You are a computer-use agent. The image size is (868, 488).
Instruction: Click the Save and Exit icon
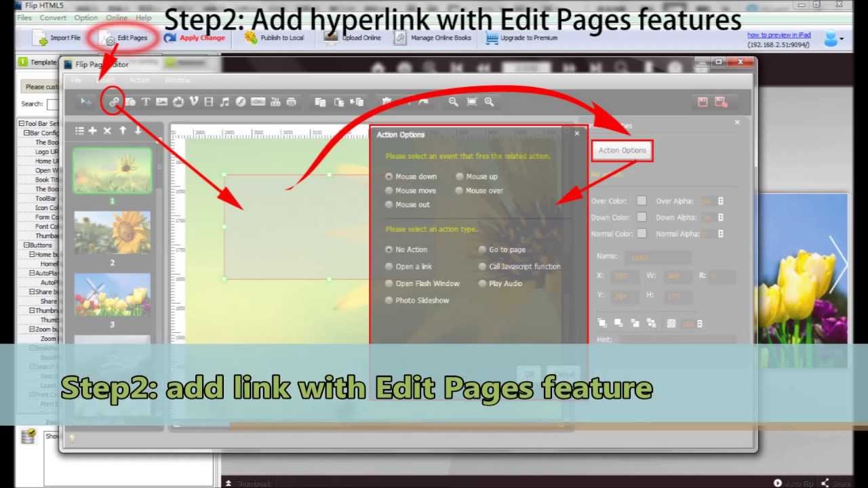click(721, 102)
